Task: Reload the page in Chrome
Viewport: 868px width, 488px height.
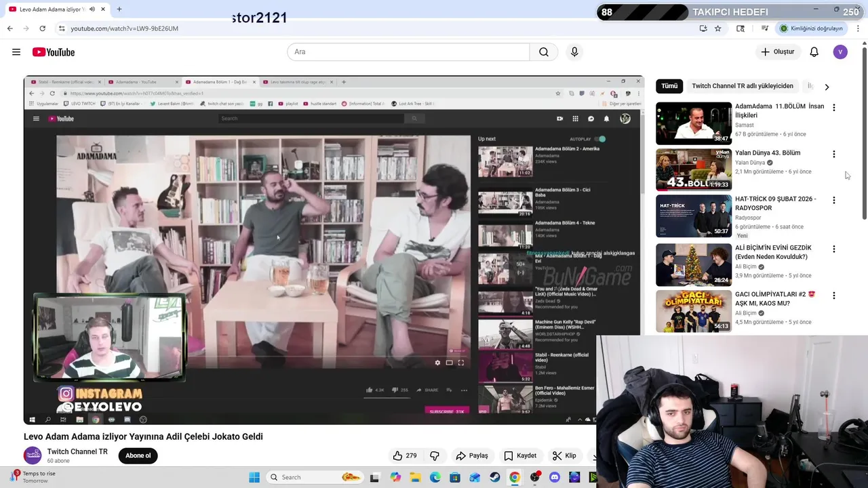Action: coord(42,28)
